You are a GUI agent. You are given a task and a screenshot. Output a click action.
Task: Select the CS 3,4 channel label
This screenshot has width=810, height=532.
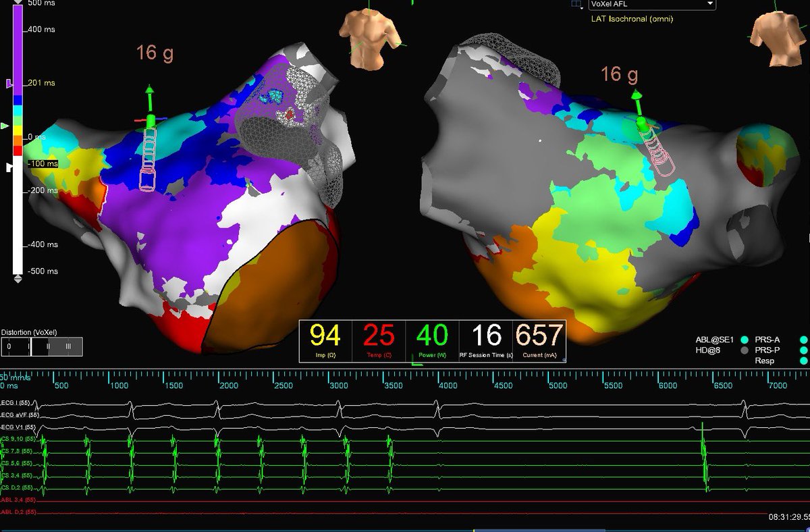click(18, 475)
